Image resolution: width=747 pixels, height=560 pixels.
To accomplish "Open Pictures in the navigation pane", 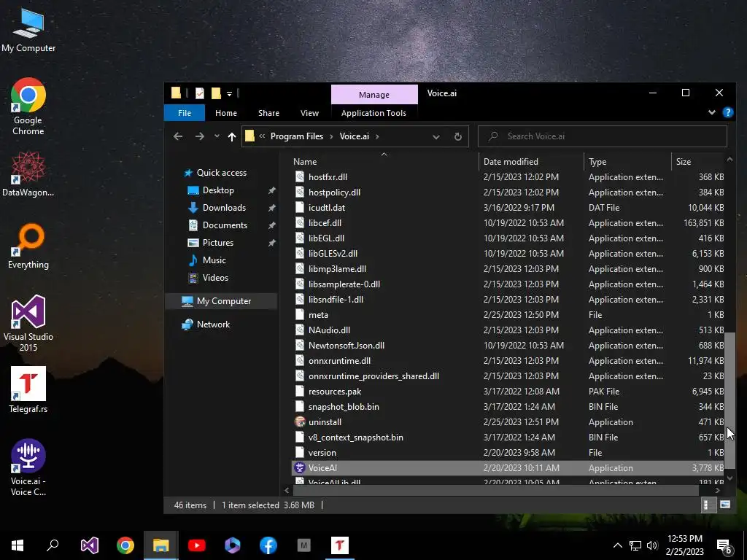I will coord(217,242).
